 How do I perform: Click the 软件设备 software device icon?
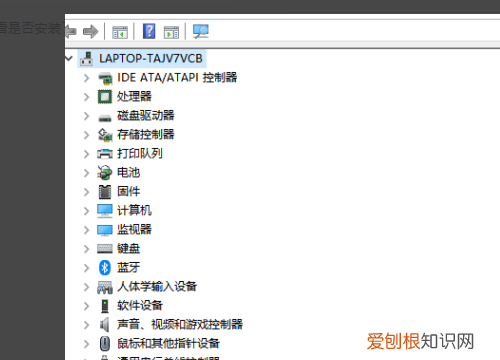105,306
